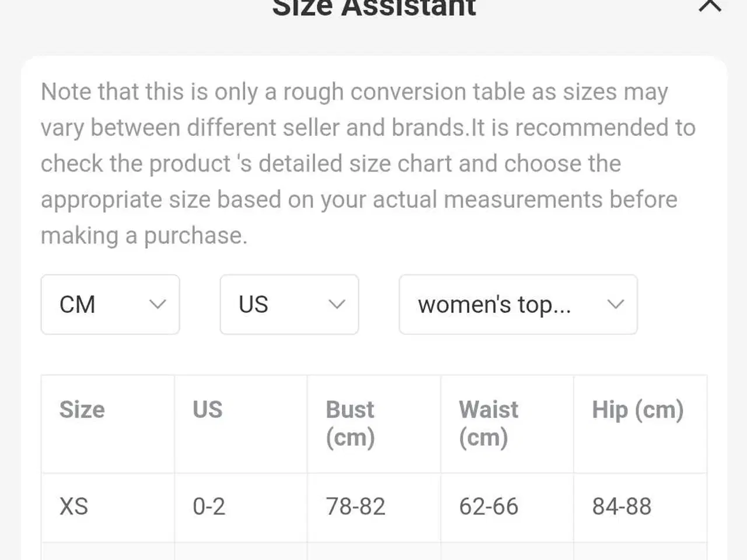This screenshot has height=560, width=747.
Task: Close the Size Assistant panel
Action: click(710, 6)
